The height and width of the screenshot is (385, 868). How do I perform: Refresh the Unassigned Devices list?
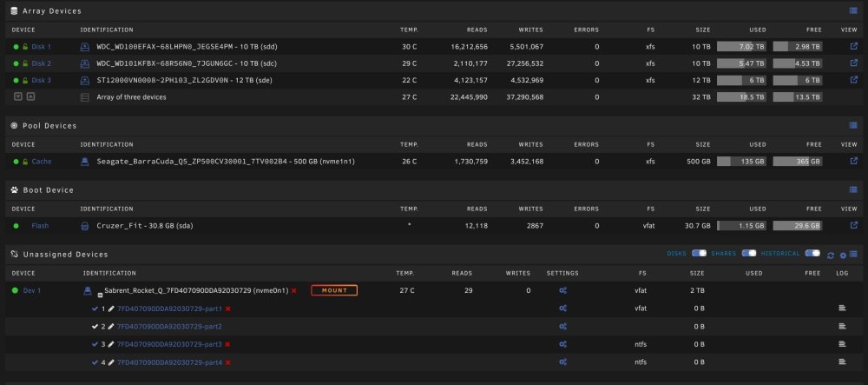(831, 256)
